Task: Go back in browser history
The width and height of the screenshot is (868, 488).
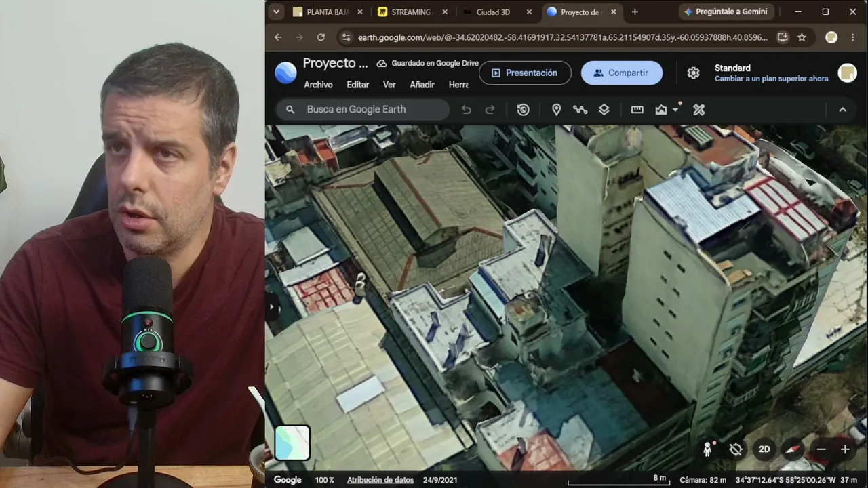Action: pos(278,37)
